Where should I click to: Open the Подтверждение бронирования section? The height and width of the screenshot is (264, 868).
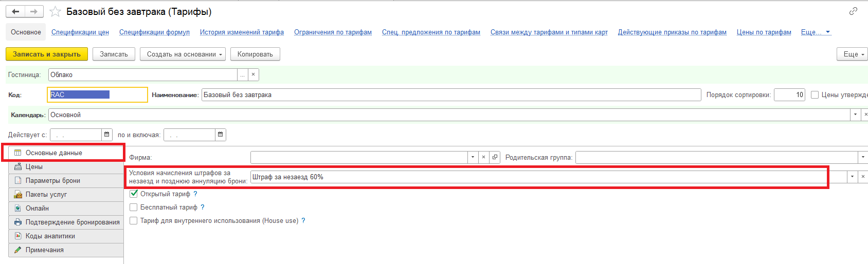(x=66, y=222)
